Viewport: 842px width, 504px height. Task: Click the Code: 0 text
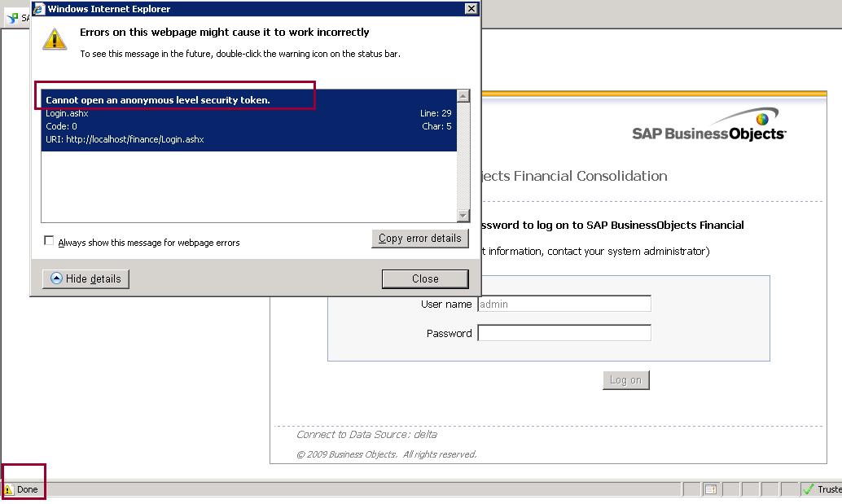[x=61, y=126]
